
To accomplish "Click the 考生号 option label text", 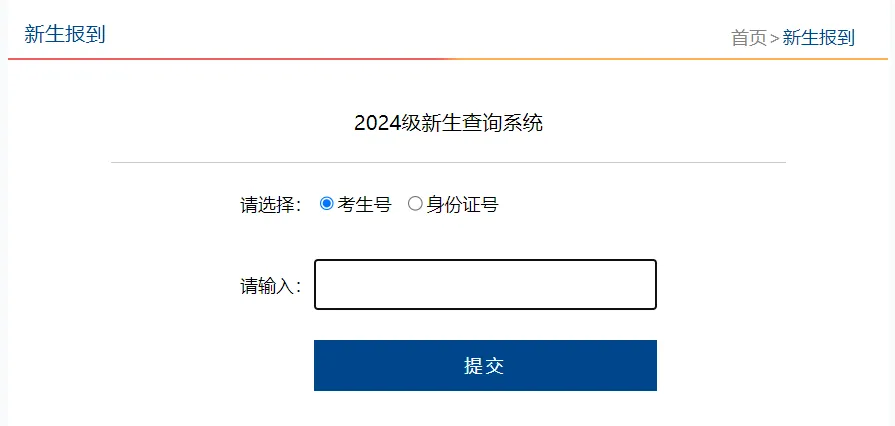I will [x=364, y=204].
